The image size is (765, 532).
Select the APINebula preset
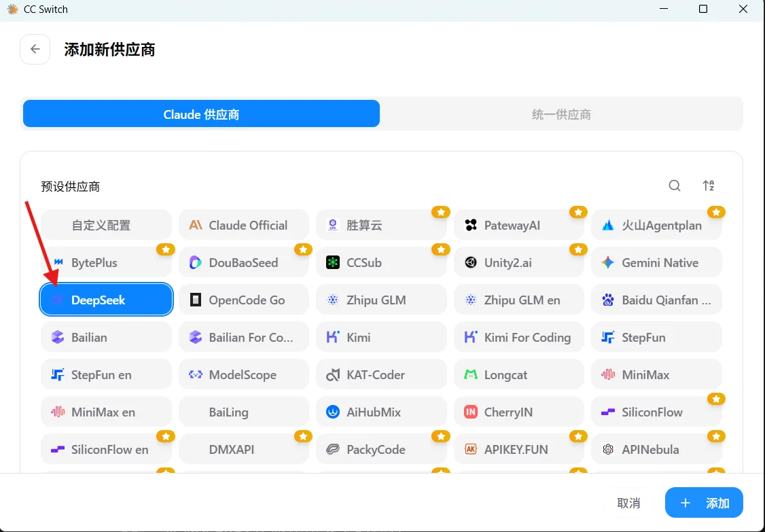tap(657, 450)
